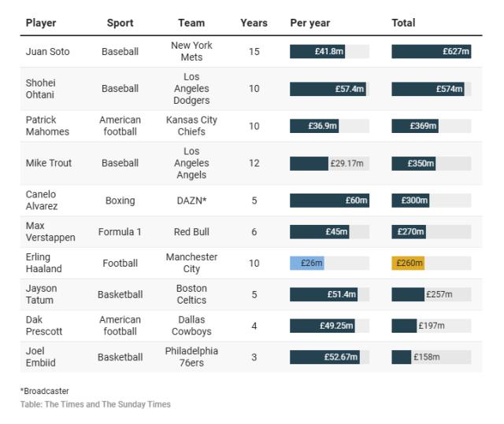Select the Shohei Ohtani player cell

(x=41, y=89)
